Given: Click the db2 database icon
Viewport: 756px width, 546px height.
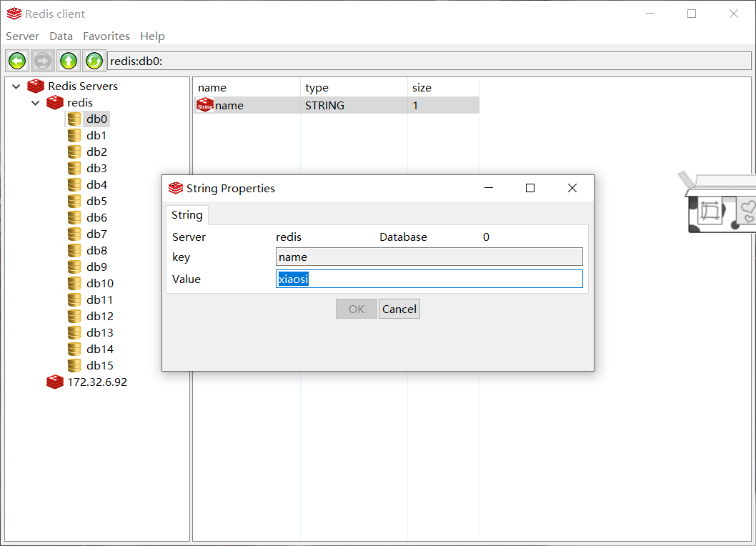Looking at the screenshot, I should click(74, 152).
